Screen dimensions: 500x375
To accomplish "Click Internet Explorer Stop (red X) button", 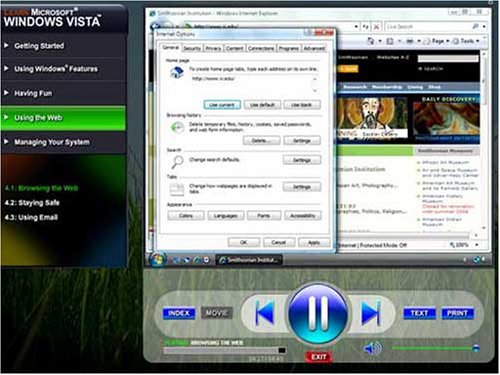I will pyautogui.click(x=376, y=26).
